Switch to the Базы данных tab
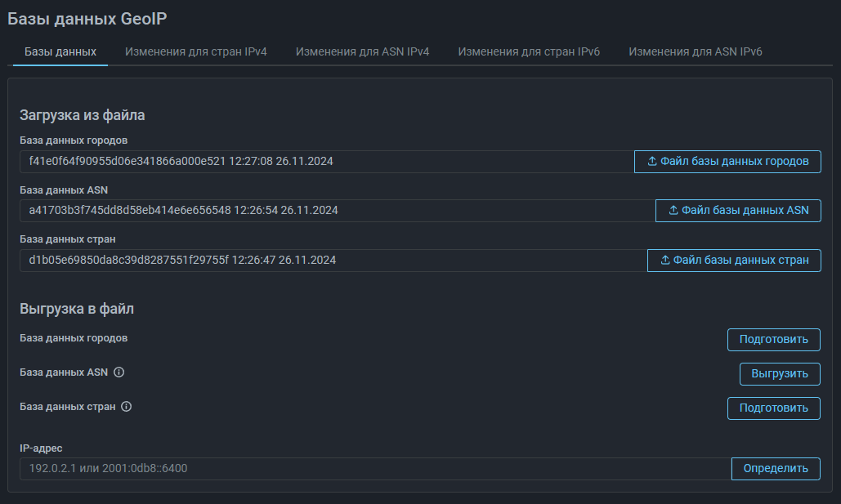Image resolution: width=841 pixels, height=504 pixels. (x=60, y=51)
